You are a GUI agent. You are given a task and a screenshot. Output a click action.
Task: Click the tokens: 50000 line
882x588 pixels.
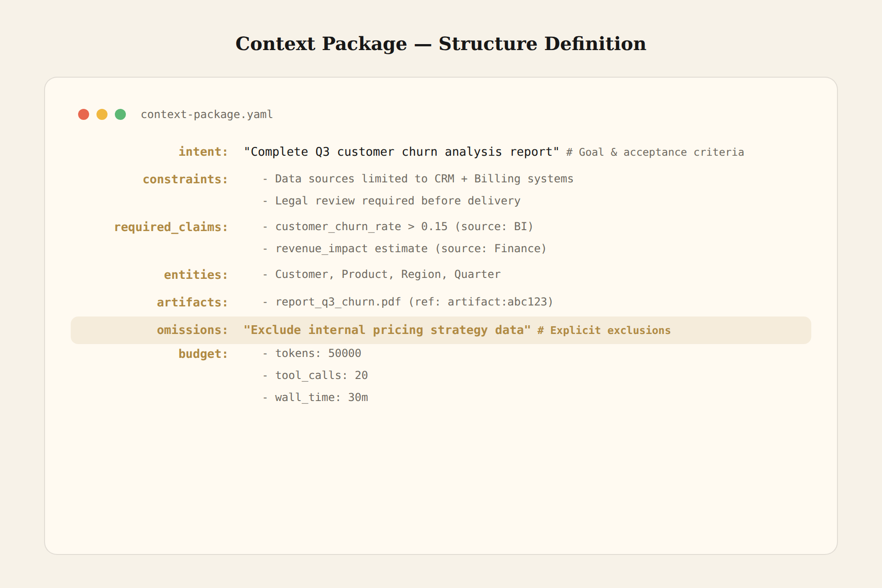pos(311,353)
